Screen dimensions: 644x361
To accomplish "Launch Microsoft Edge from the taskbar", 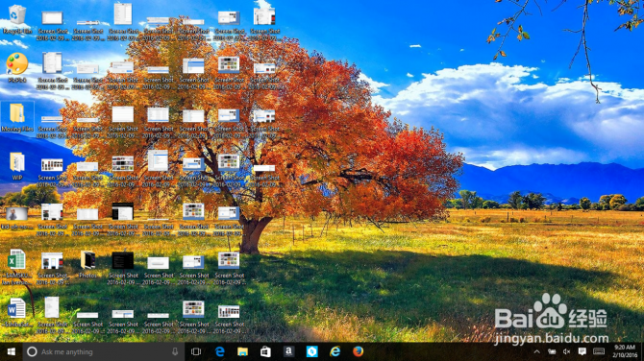I will coord(220,351).
